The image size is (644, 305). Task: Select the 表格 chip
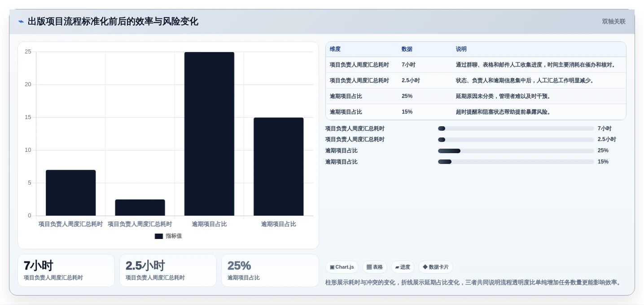375,267
